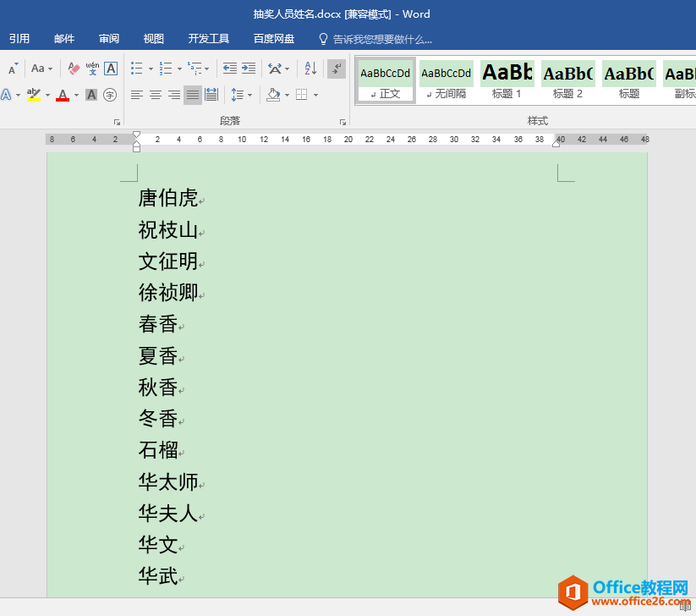The width and height of the screenshot is (696, 616).
Task: Click the Enclosed Character (字) icon
Action: point(109,95)
